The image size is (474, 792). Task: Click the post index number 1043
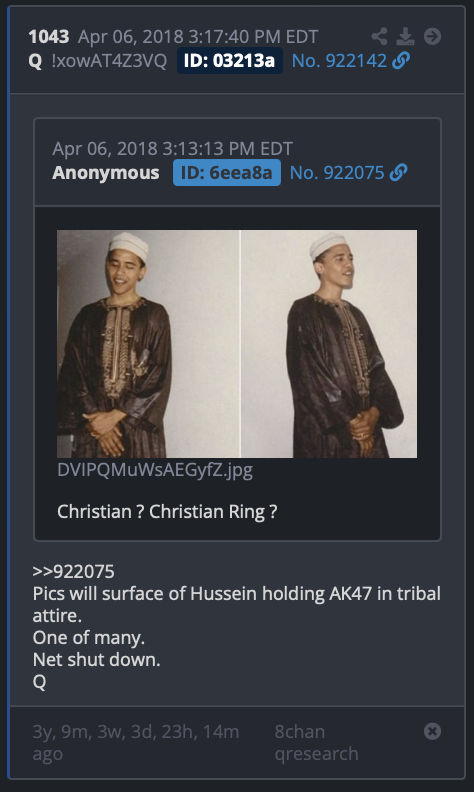point(49,36)
